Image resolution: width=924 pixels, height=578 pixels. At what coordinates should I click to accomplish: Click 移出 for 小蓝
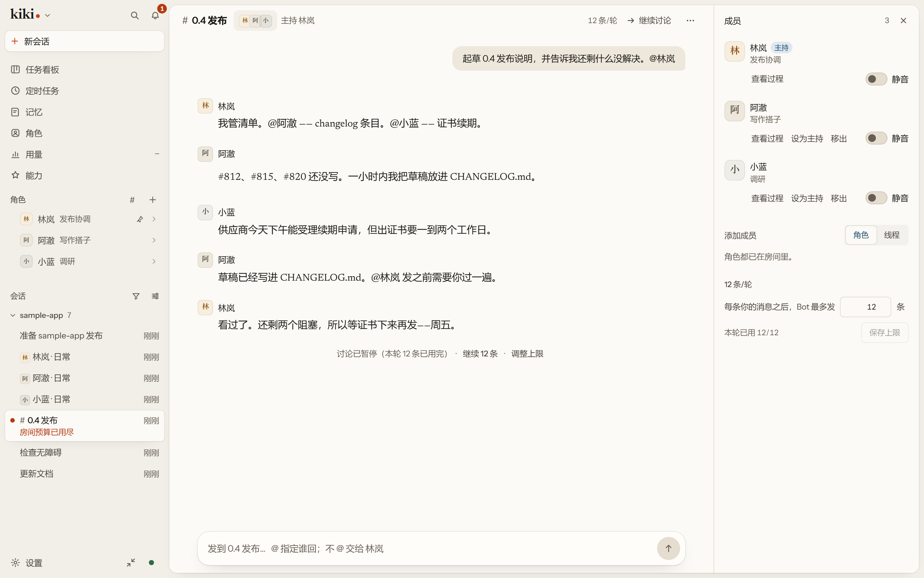point(839,198)
